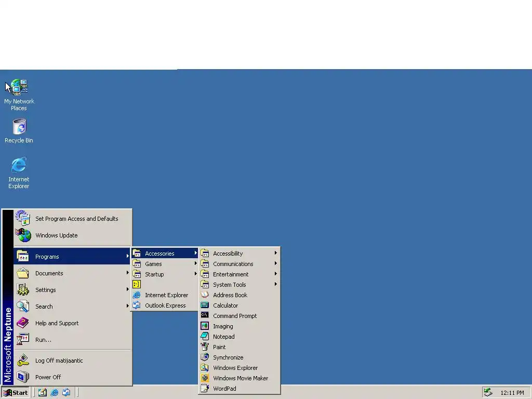Click the Notepad icon in Accessories
This screenshot has height=399, width=532.
[x=205, y=336]
